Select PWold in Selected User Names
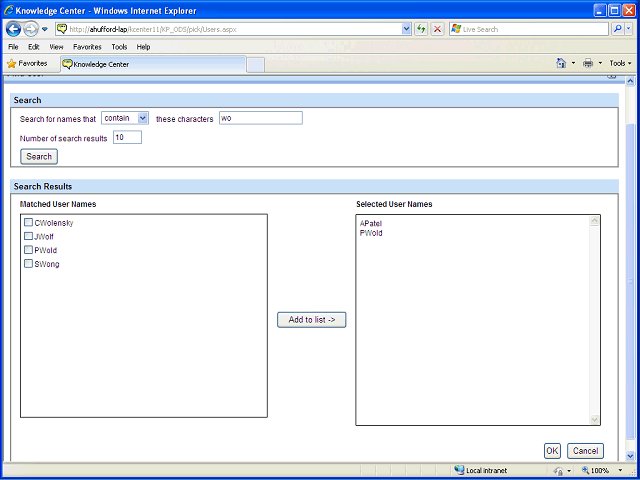The width and height of the screenshot is (640, 480). pyautogui.click(x=371, y=233)
